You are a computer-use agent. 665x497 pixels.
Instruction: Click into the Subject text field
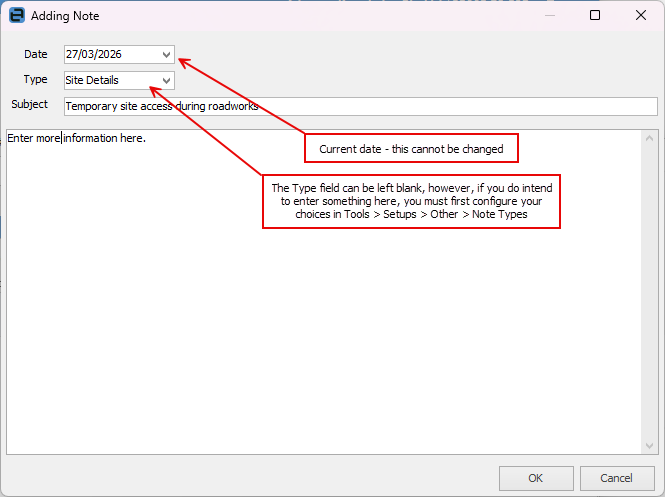pos(360,106)
